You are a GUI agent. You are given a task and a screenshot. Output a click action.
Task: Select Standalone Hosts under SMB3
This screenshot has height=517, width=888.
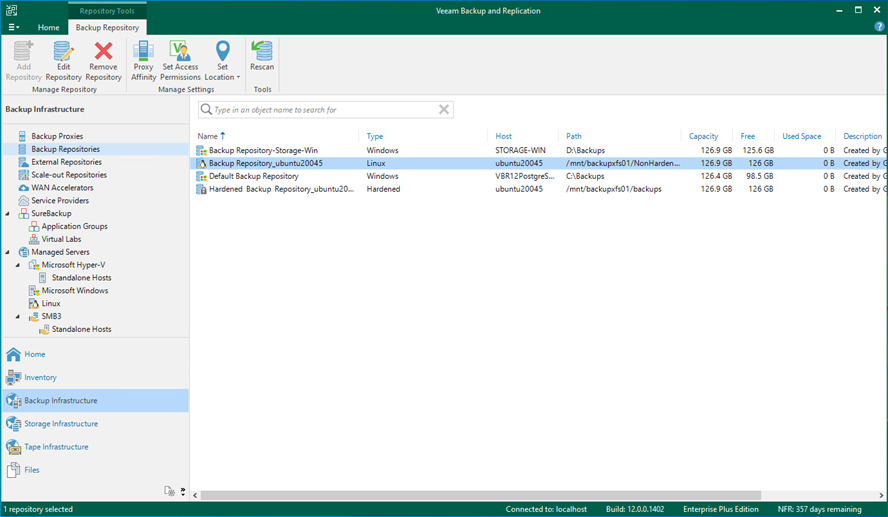82,329
